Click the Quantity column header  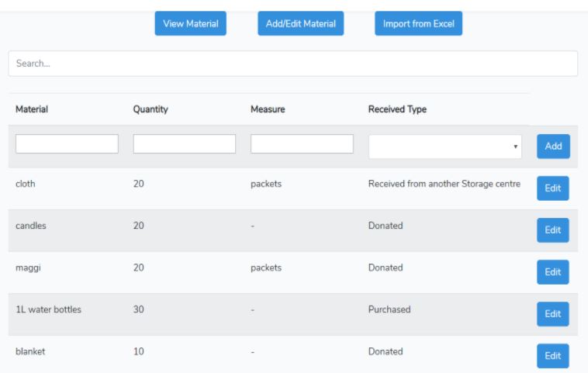point(150,110)
